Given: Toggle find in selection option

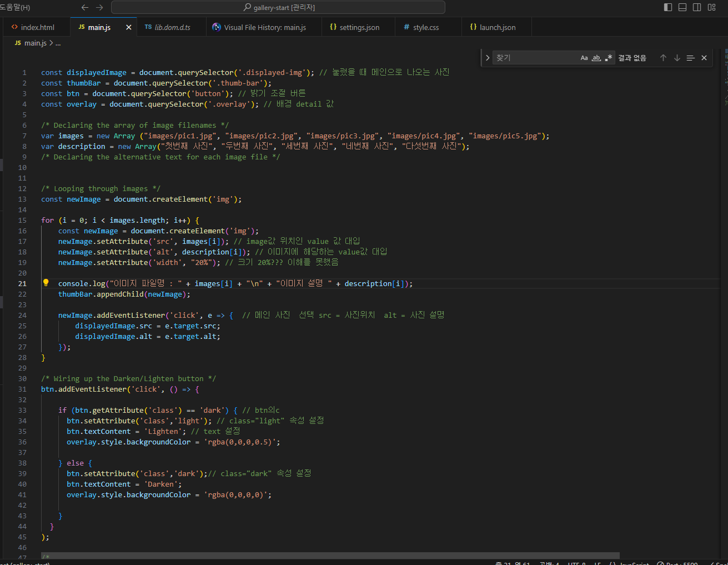Looking at the screenshot, I should point(690,58).
